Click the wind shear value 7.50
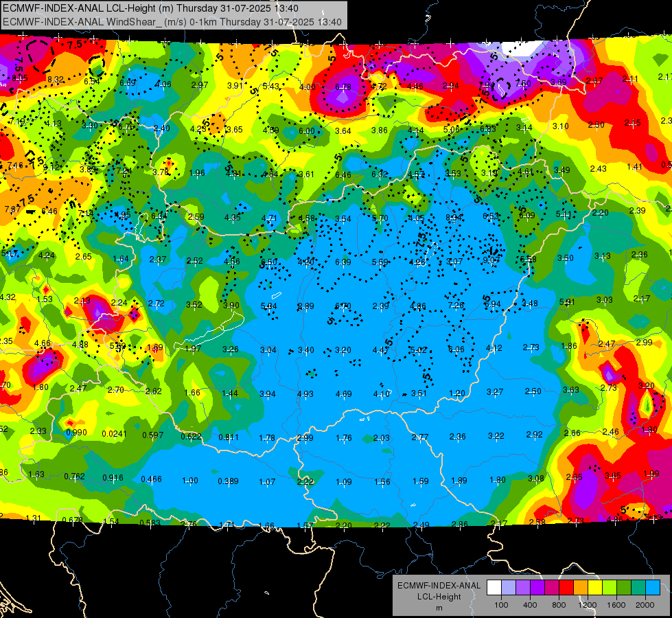Image resolution: width=672 pixels, height=618 pixels. point(523,84)
